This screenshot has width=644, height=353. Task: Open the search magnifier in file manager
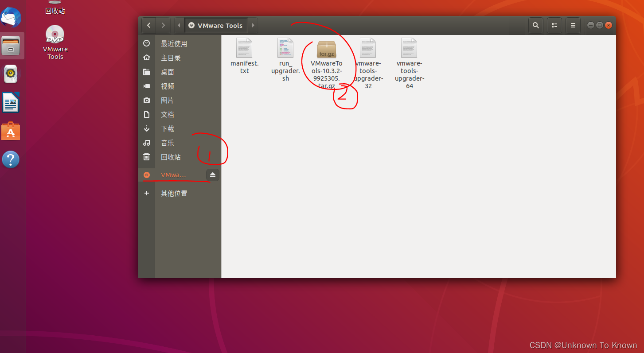(536, 25)
